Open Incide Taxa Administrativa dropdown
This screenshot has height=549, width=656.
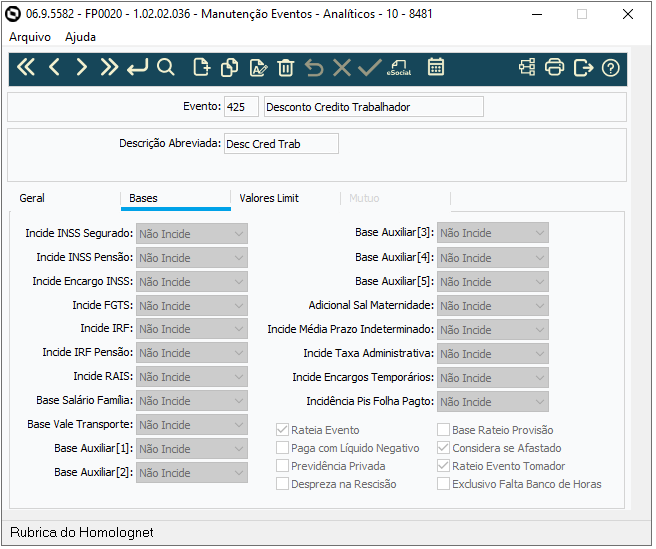coord(493,354)
